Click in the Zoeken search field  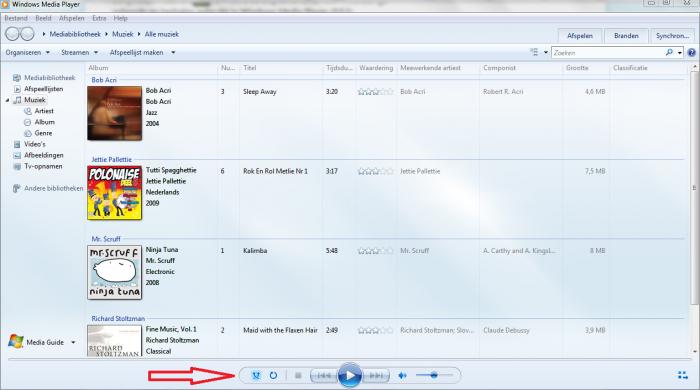tap(608, 53)
